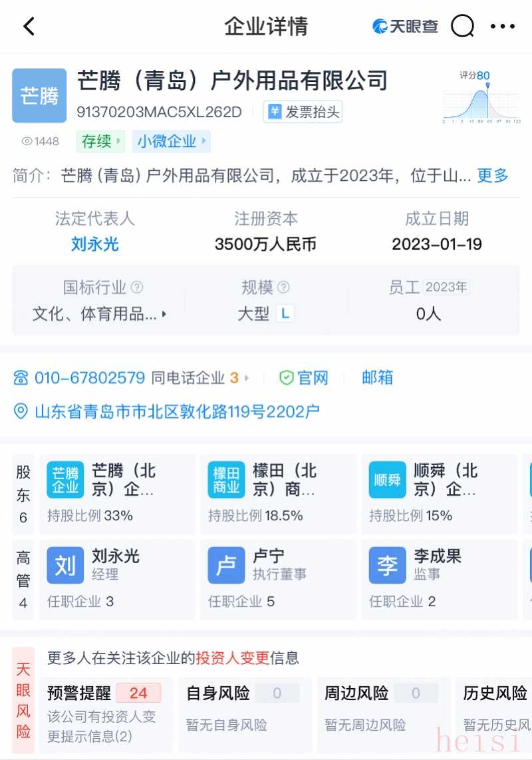Tap 持股比例 15% text
The width and height of the screenshot is (532, 760).
pyautogui.click(x=410, y=515)
